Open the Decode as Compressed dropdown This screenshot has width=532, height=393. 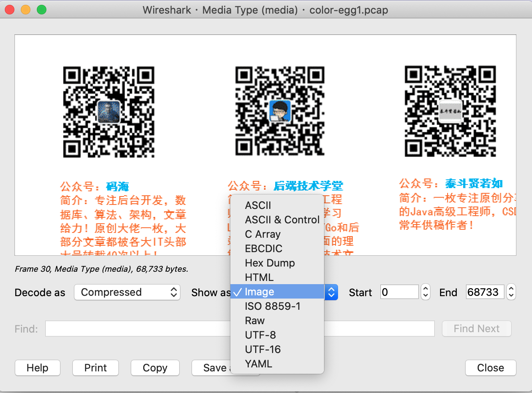[x=127, y=292]
